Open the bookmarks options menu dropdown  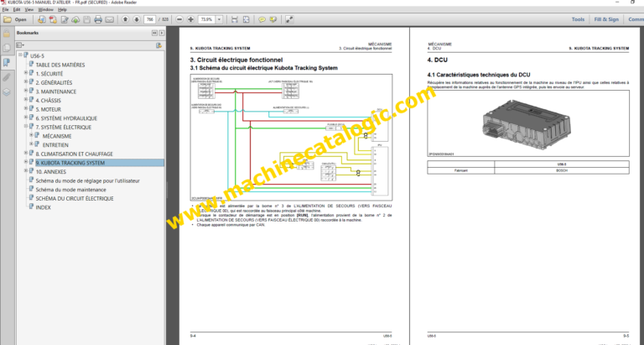(x=20, y=45)
